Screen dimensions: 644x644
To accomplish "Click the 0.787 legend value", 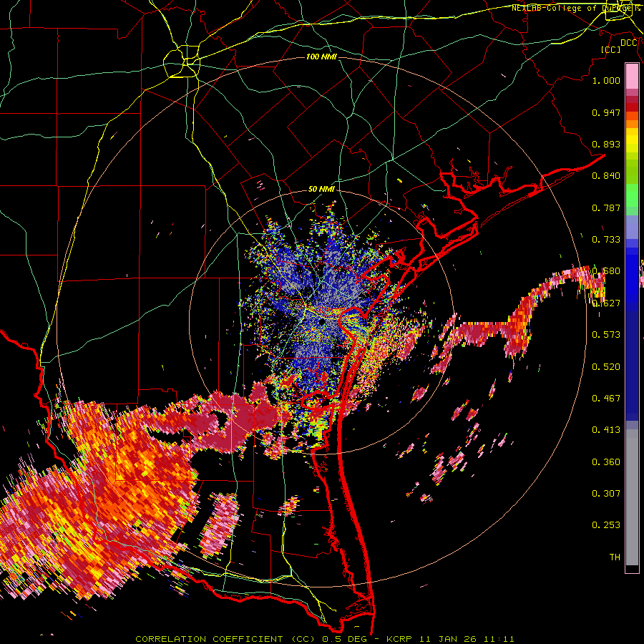I will (x=606, y=208).
